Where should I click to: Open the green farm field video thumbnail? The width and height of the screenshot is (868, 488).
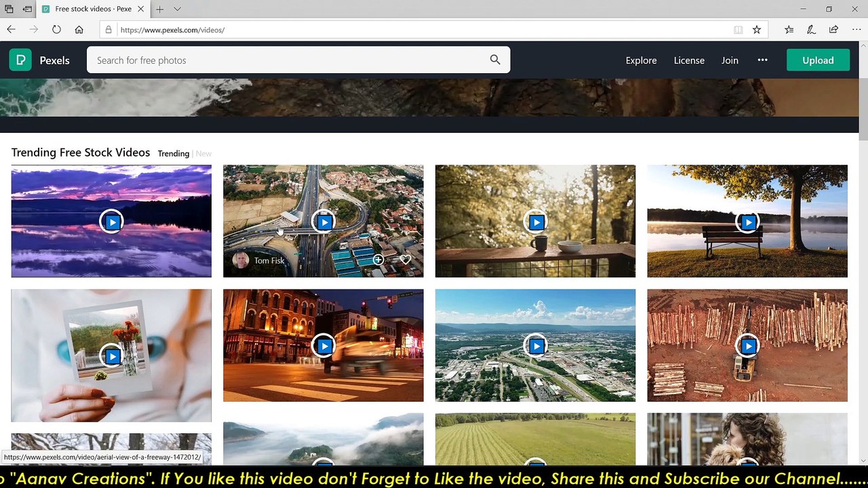click(536, 439)
